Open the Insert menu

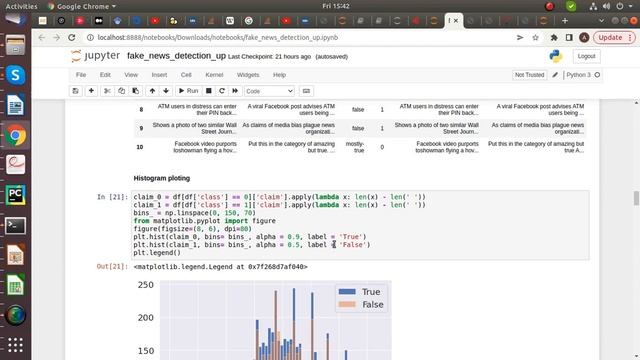point(159,75)
